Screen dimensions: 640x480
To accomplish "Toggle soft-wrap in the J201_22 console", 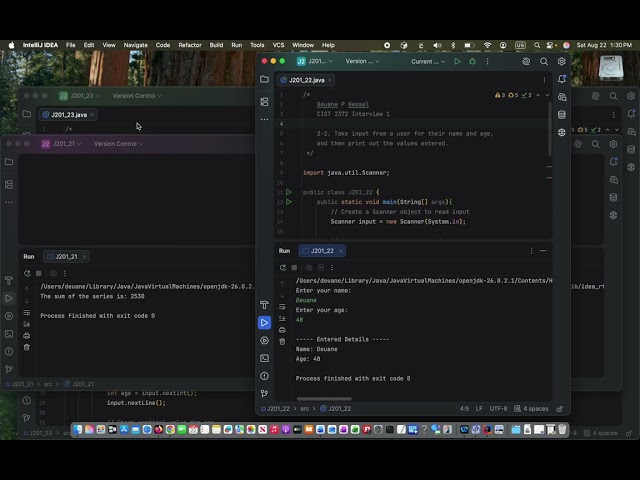I will pyautogui.click(x=282, y=307).
